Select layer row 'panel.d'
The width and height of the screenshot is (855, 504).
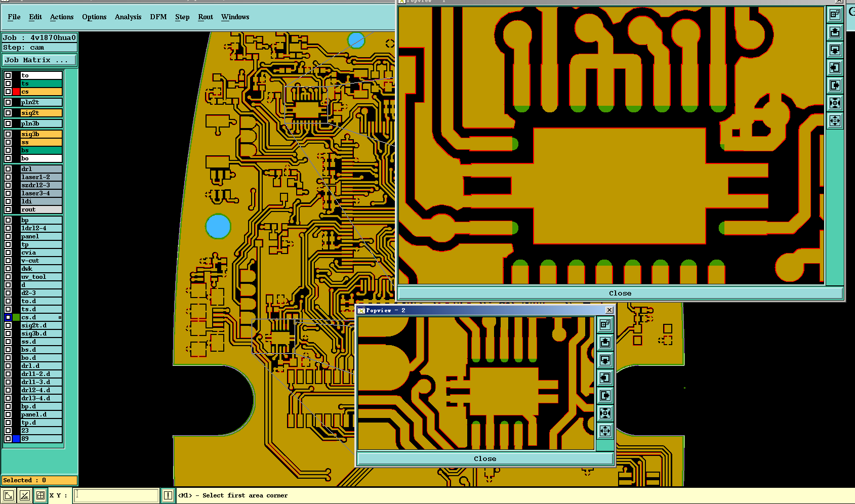coord(41,414)
